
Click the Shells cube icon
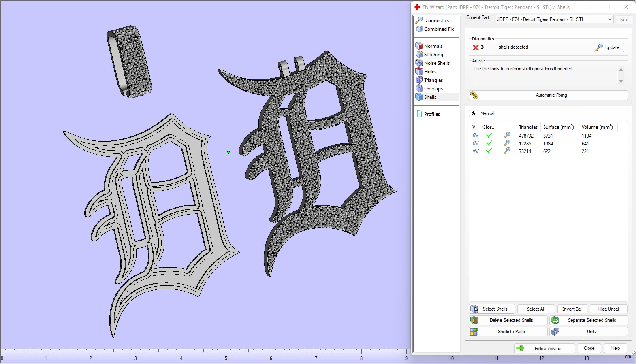pos(419,97)
